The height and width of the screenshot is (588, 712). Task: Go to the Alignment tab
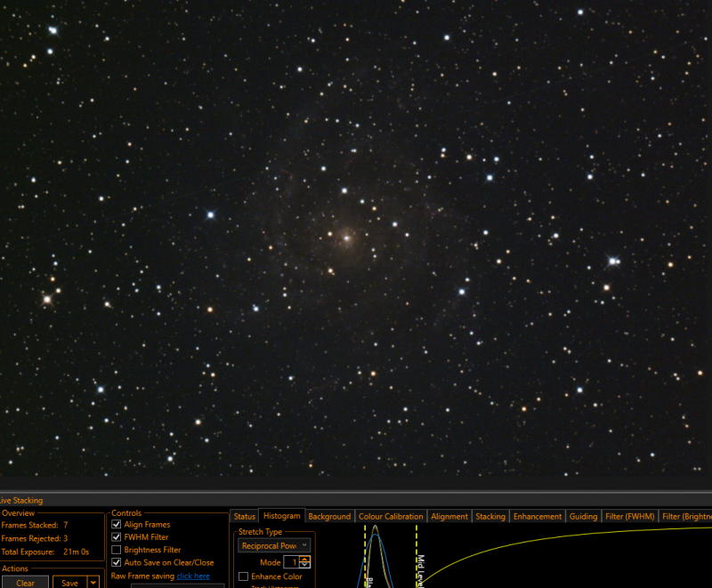449,516
